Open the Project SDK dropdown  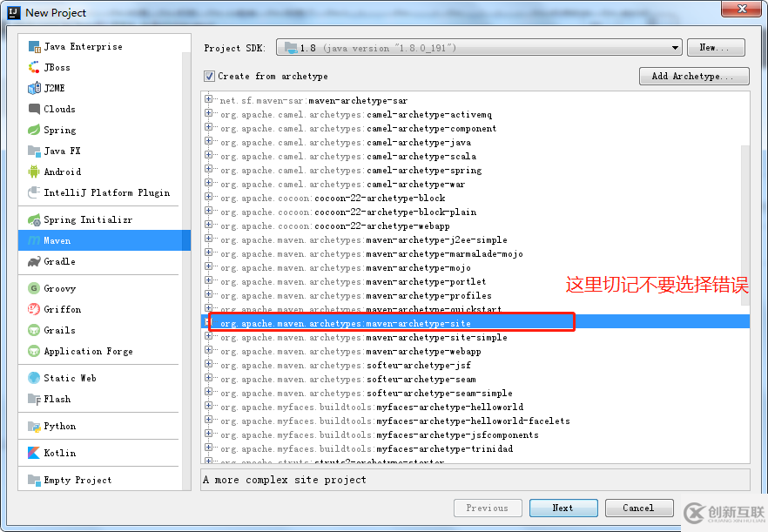[675, 48]
